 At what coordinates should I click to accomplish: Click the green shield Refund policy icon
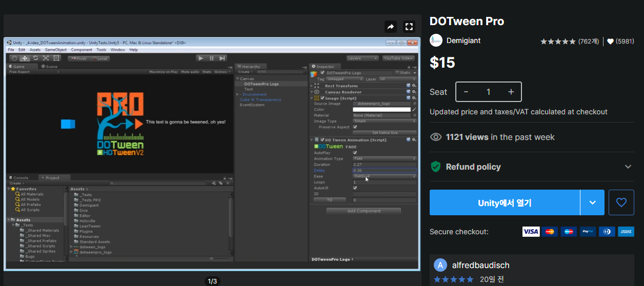436,167
